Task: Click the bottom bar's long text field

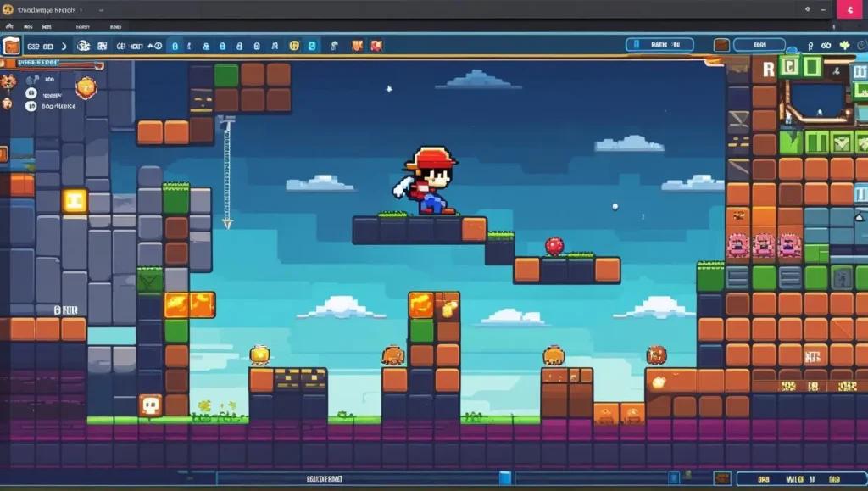Action: tap(359, 478)
